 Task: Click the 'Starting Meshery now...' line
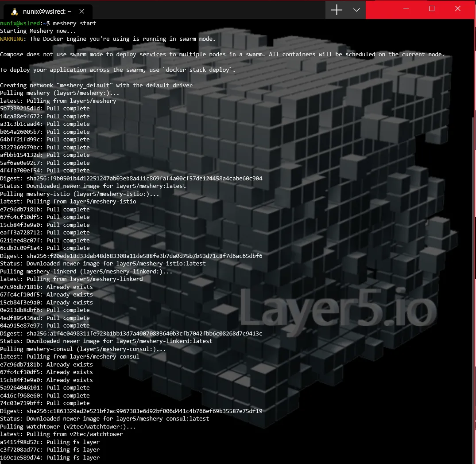pos(38,31)
